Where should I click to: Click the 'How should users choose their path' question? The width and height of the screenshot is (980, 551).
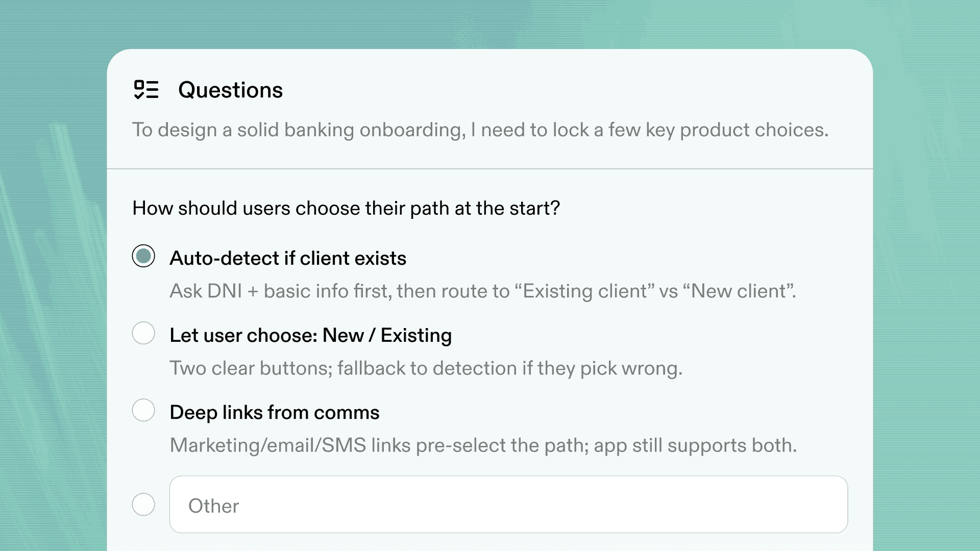pos(346,208)
